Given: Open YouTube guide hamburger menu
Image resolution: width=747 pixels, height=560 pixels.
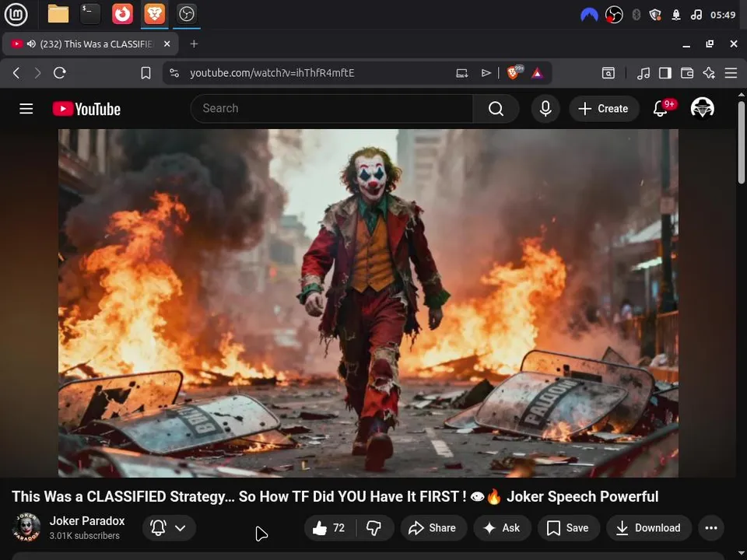Looking at the screenshot, I should tap(26, 109).
